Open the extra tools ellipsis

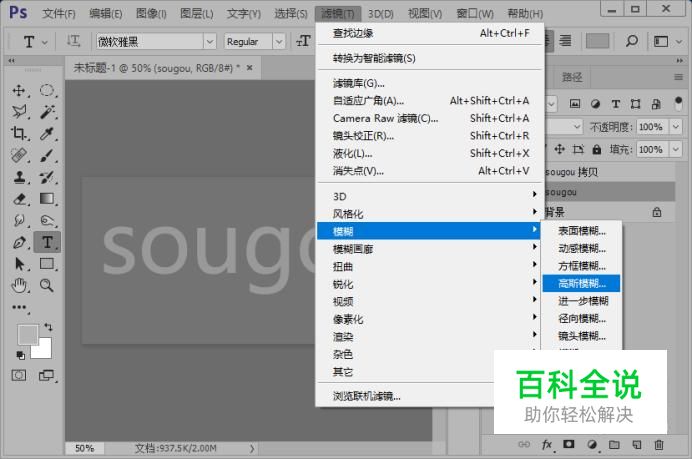coord(19,307)
